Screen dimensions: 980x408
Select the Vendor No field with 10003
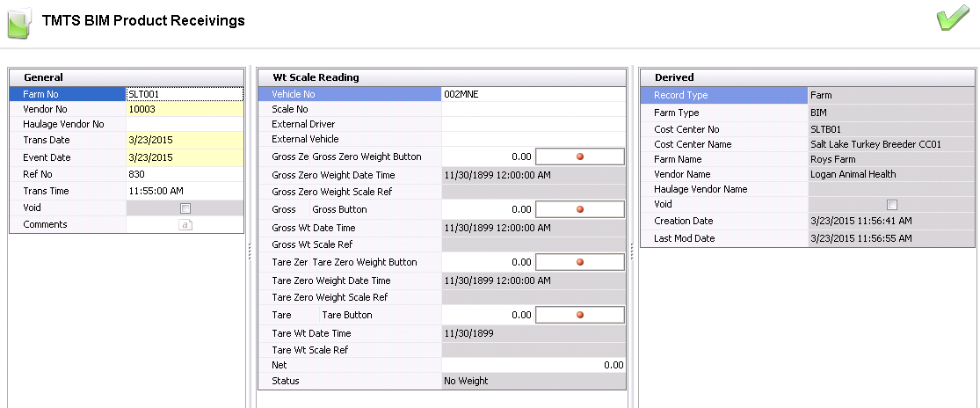tap(185, 110)
